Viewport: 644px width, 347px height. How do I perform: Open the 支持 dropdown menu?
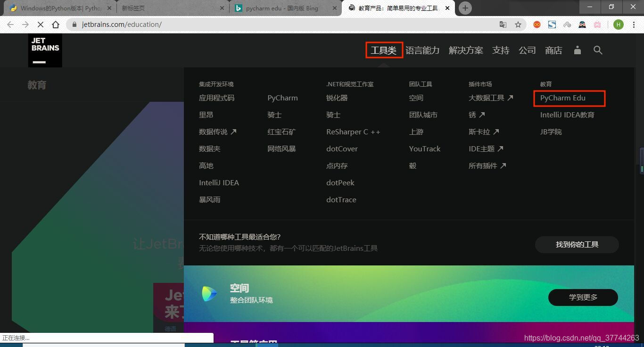[x=501, y=50]
